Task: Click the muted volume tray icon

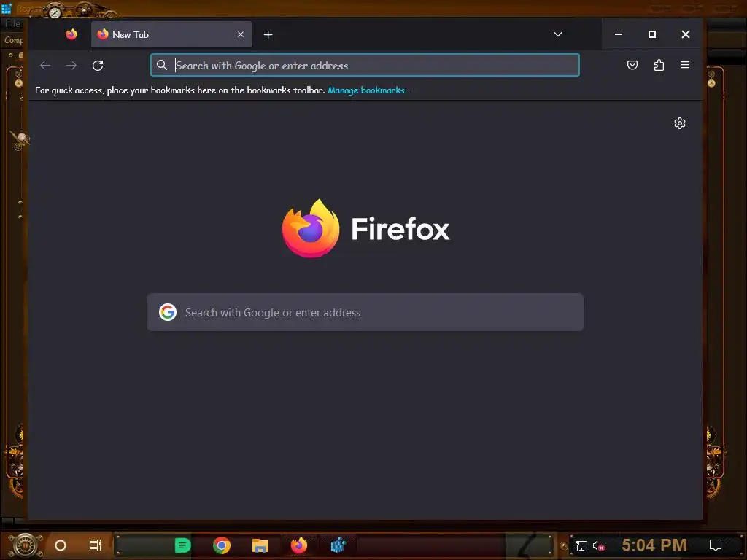Action: coord(598,545)
